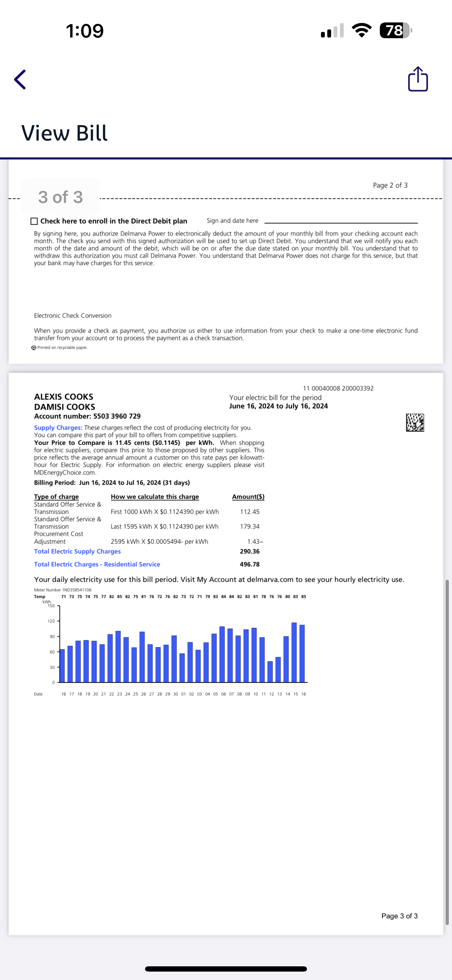Tap the clock time 1:09
Screen dimensions: 452x980
84,30
